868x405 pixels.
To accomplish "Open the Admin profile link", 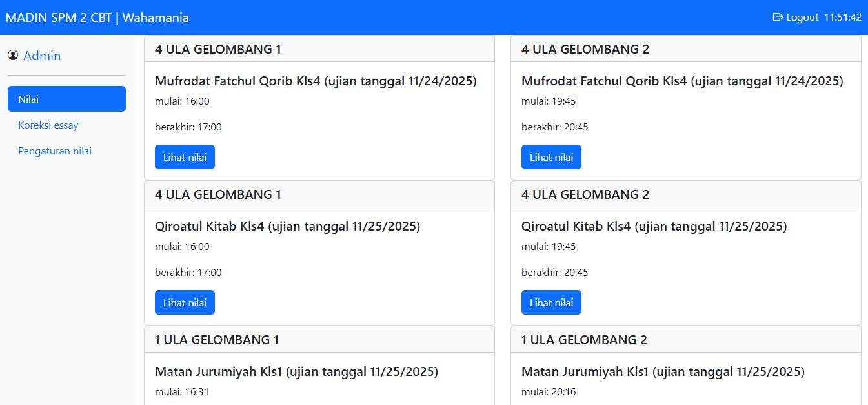I will pyautogui.click(x=42, y=56).
